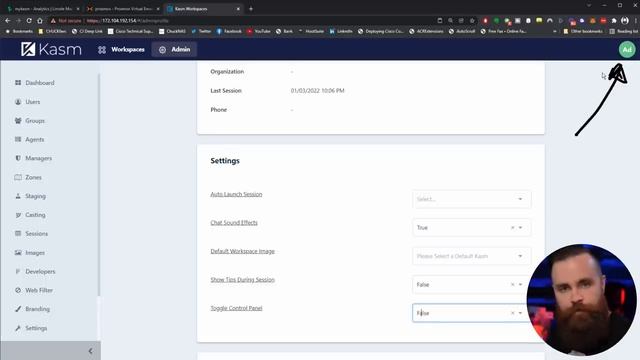Reload the page in the browser
Screen dimensions: 640x360
(29, 20)
